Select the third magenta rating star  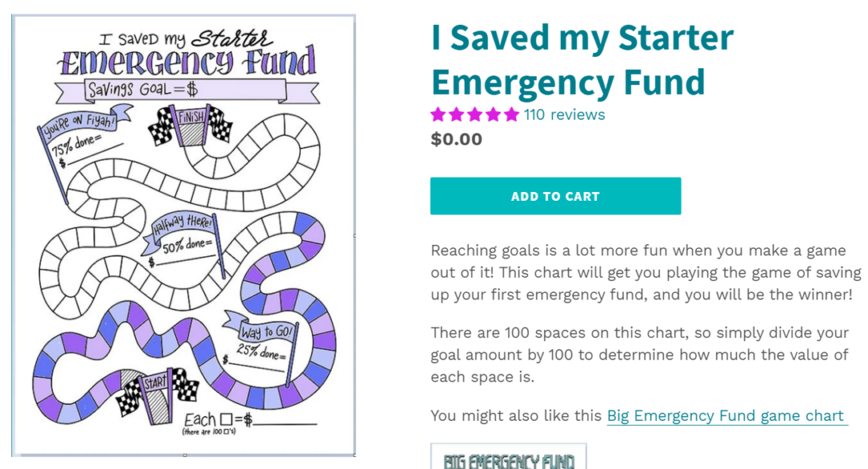474,115
